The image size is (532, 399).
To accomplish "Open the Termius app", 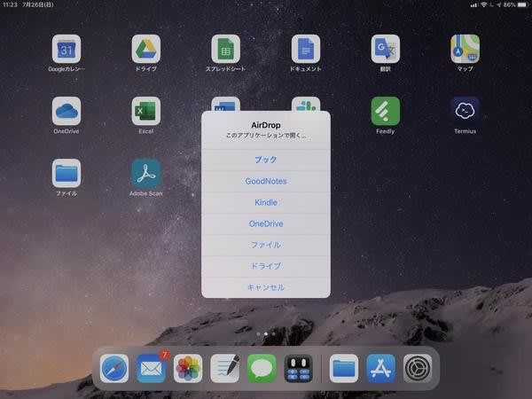I will tap(465, 111).
